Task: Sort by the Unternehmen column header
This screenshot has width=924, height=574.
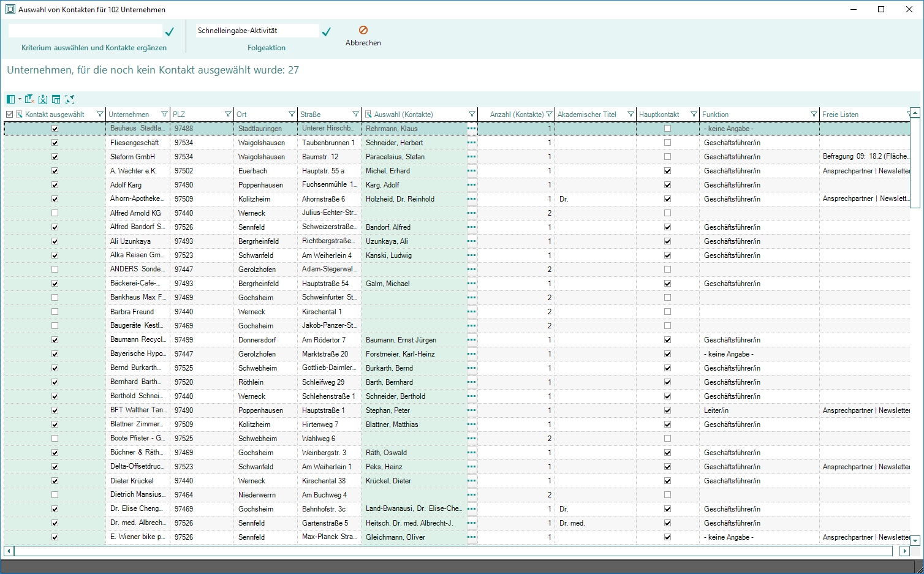Action: [129, 115]
